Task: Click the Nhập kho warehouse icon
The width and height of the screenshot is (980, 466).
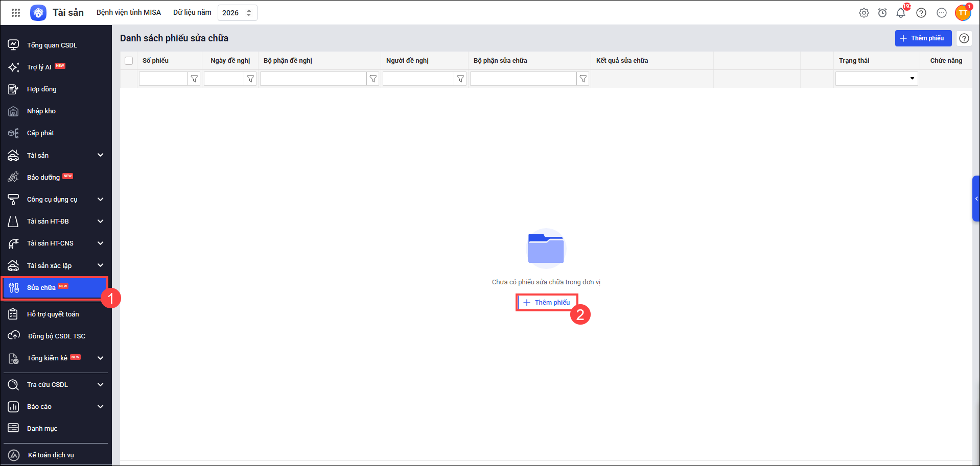Action: click(x=13, y=111)
